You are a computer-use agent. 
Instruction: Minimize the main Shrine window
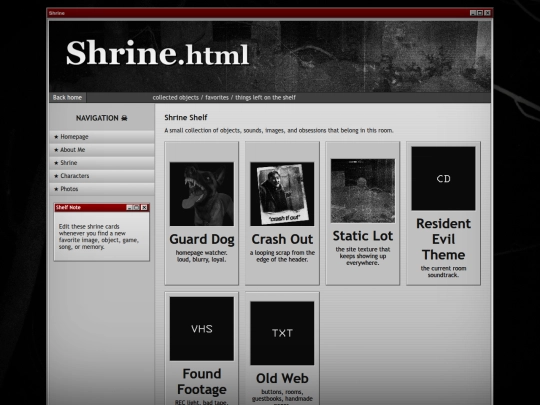(473, 13)
